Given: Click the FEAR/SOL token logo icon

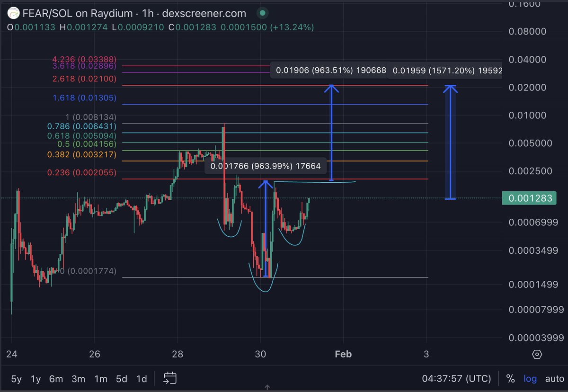Looking at the screenshot, I should coord(14,13).
